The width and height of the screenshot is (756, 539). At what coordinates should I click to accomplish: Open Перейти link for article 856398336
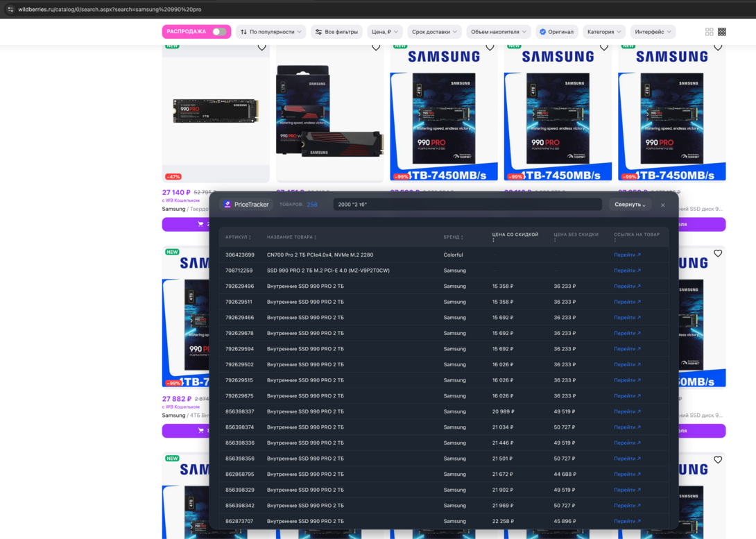tap(627, 443)
